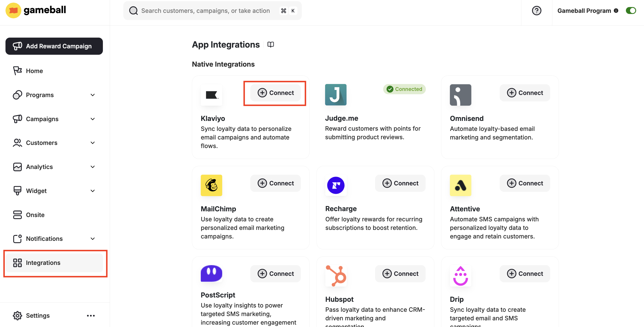Go to Home in the sidebar
This screenshot has height=327, width=644.
(x=34, y=71)
